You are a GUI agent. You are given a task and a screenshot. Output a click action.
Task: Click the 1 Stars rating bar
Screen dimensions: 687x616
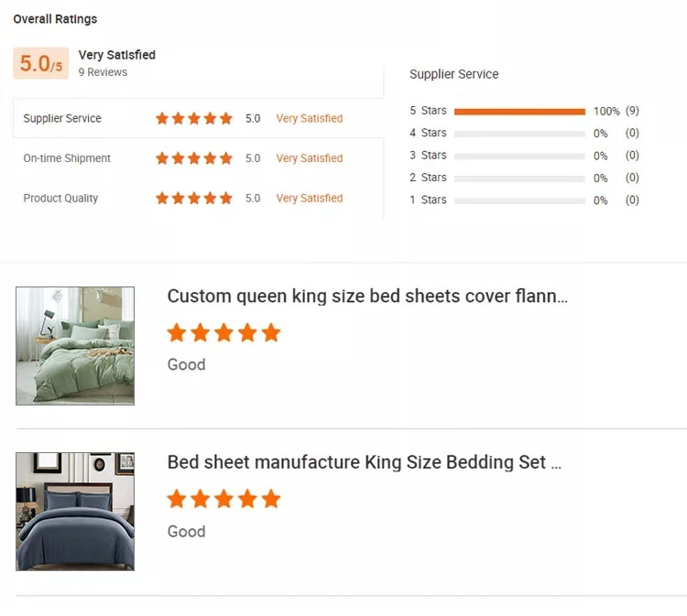tap(519, 200)
